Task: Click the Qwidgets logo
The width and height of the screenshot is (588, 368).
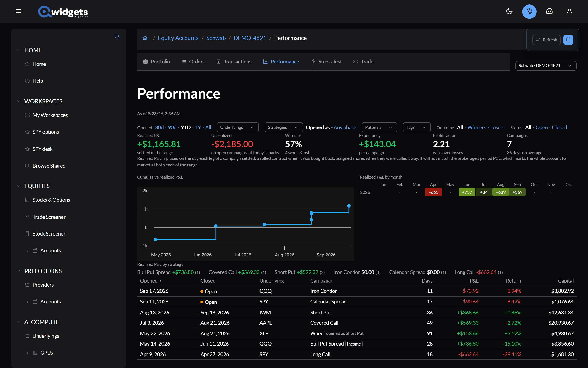Action: [x=63, y=11]
